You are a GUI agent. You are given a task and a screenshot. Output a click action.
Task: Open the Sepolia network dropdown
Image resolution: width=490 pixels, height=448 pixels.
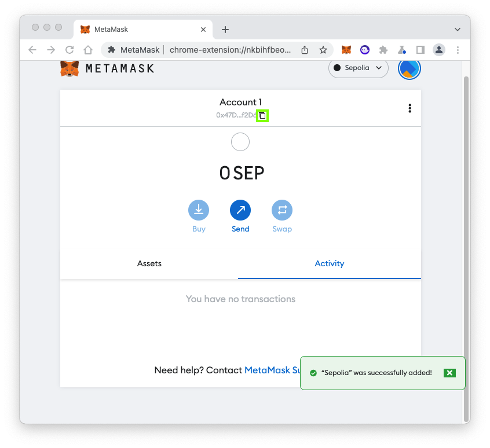coord(358,68)
